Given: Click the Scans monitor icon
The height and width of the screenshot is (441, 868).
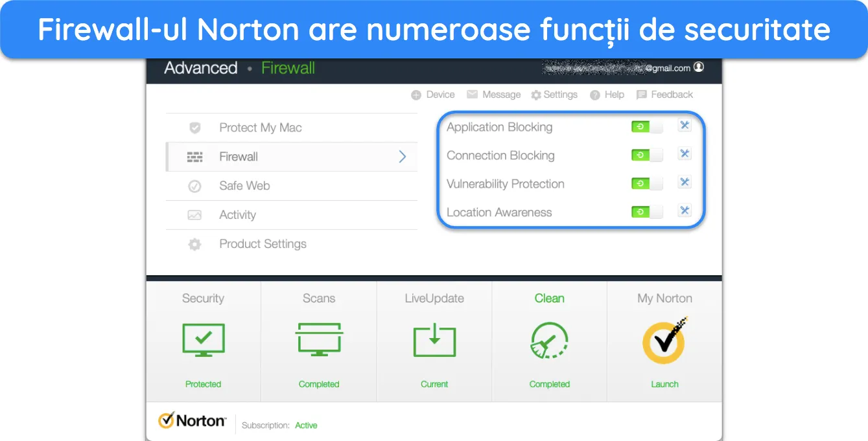Looking at the screenshot, I should [319, 340].
